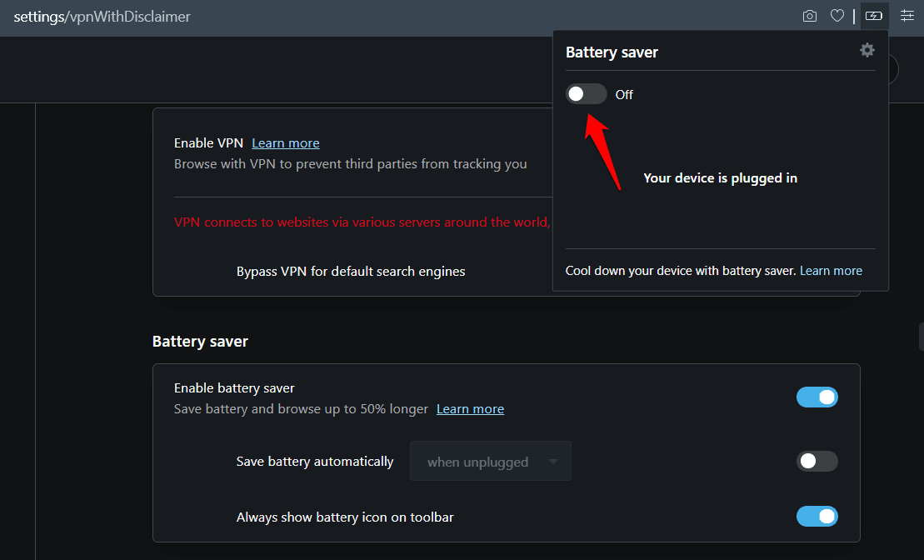This screenshot has height=560, width=924.
Task: Turn off Always show battery icon on toolbar
Action: (x=817, y=517)
